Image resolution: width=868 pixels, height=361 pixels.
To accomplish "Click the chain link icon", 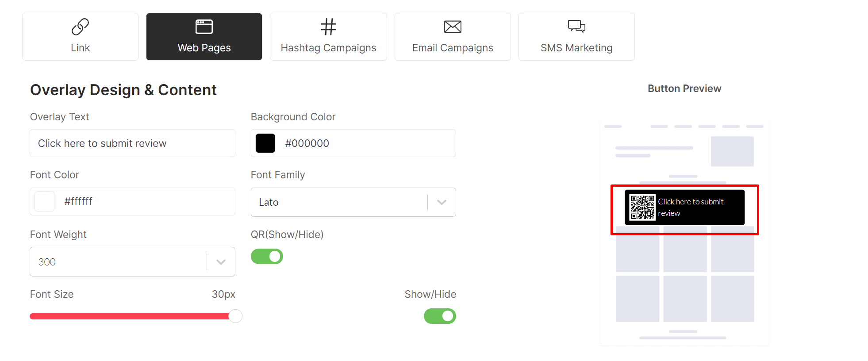I will 80,27.
